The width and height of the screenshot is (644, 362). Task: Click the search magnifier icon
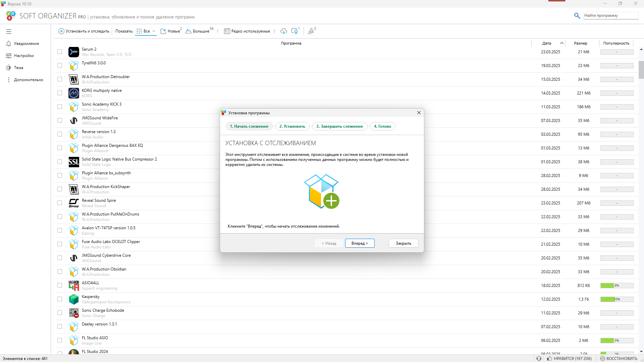[x=577, y=15]
